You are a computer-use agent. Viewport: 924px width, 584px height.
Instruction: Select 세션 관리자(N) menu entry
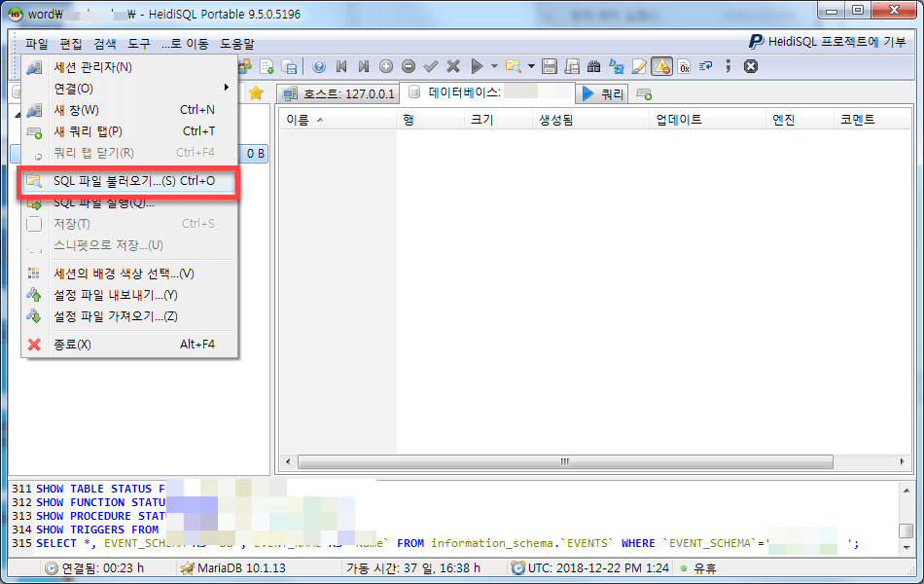point(129,67)
